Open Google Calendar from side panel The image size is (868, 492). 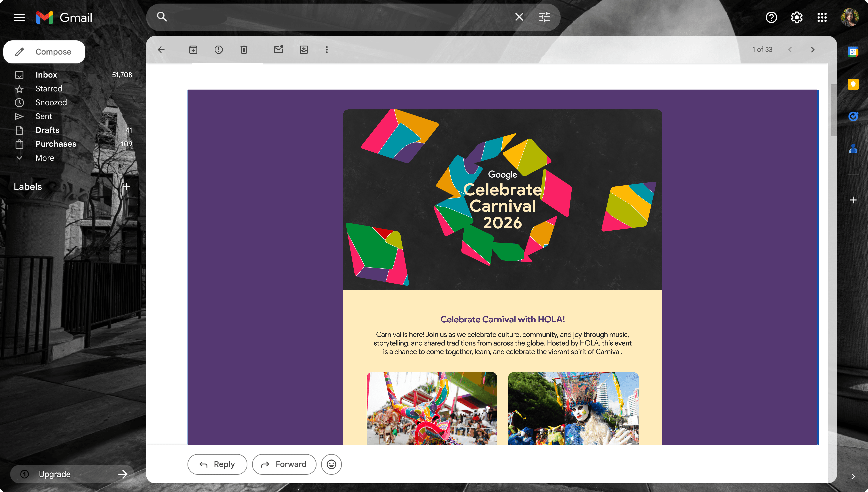pyautogui.click(x=853, y=52)
